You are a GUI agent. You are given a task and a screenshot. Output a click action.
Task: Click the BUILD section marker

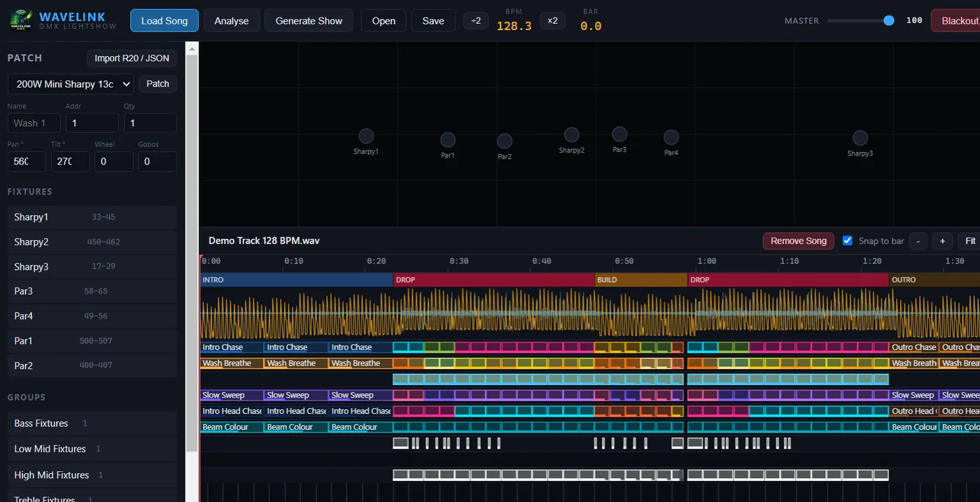(x=640, y=279)
